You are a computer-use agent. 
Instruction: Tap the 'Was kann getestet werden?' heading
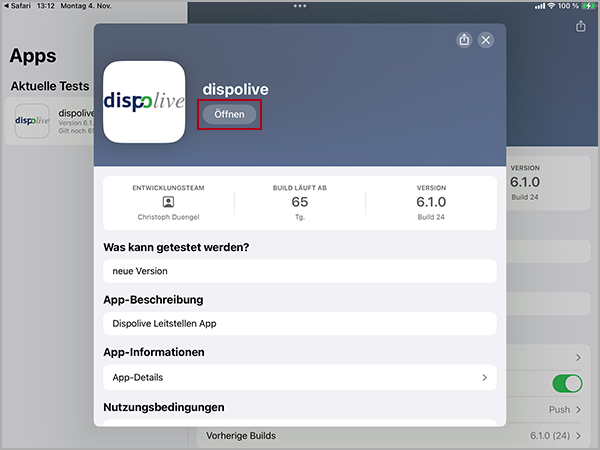tap(176, 247)
